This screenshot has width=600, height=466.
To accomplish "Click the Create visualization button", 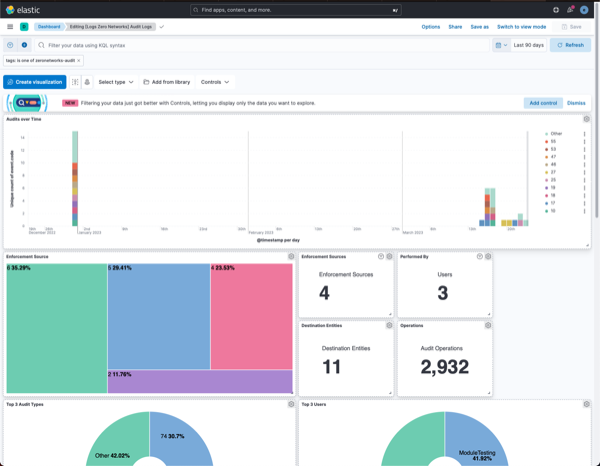I will (x=35, y=82).
